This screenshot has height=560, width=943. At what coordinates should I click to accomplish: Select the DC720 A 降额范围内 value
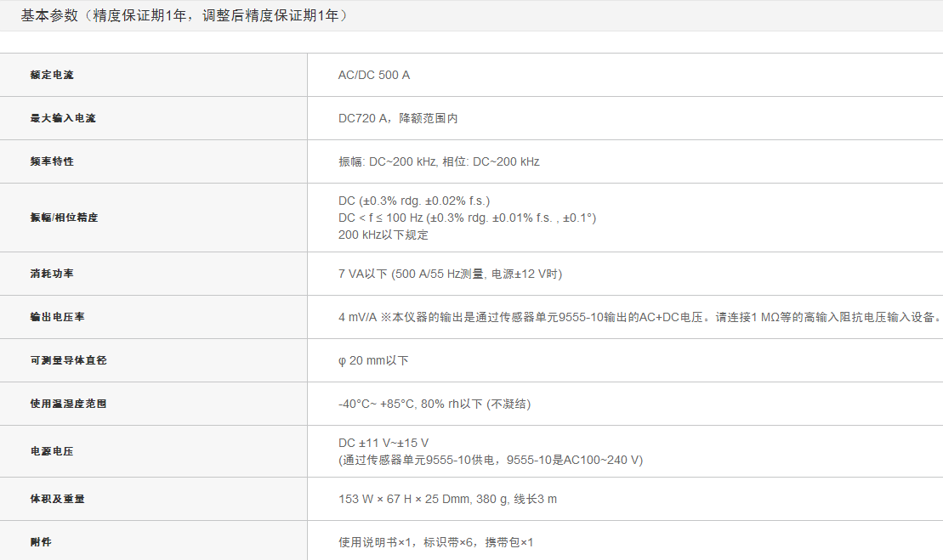[398, 118]
